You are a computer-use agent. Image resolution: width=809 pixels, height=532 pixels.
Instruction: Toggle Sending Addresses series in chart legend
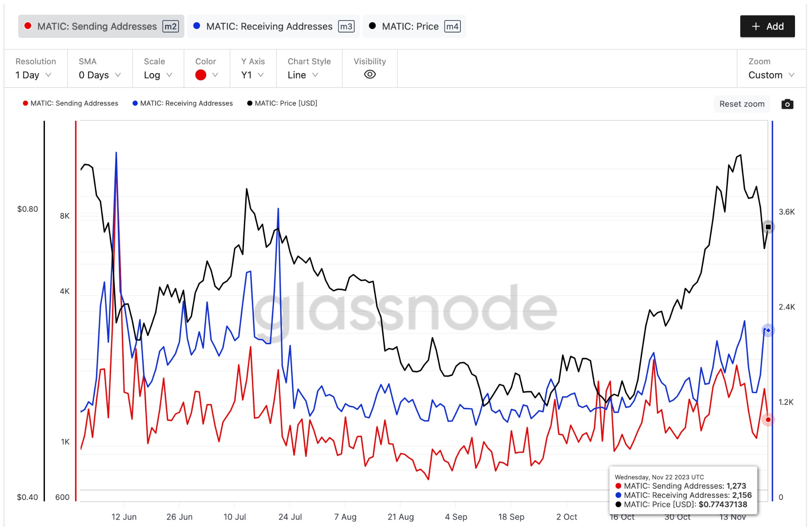click(x=70, y=103)
